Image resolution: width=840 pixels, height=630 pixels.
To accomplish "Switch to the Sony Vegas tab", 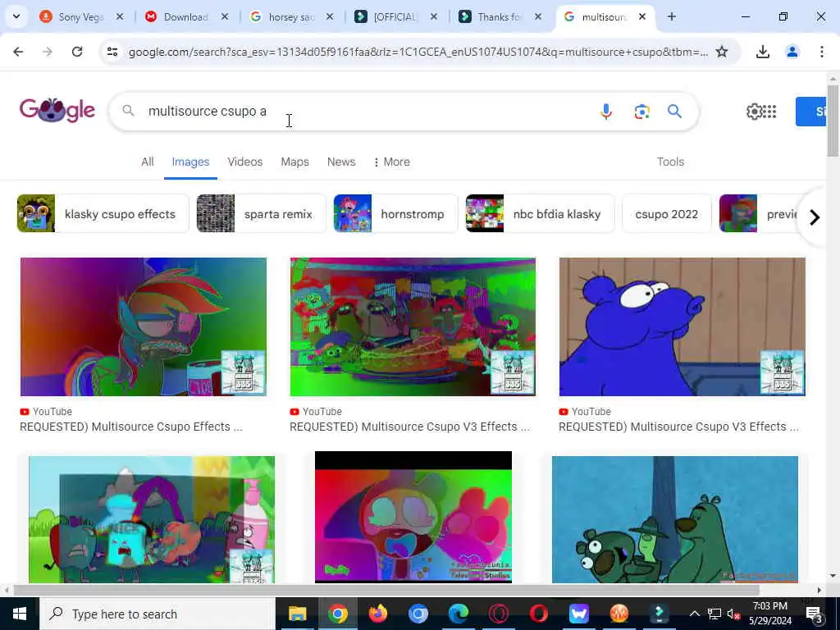I will [x=80, y=16].
